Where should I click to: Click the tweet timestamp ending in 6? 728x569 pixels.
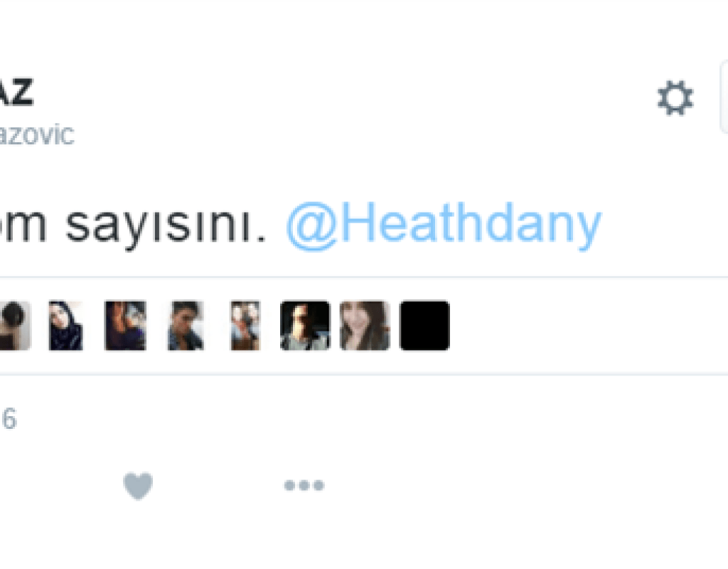pos(9,418)
